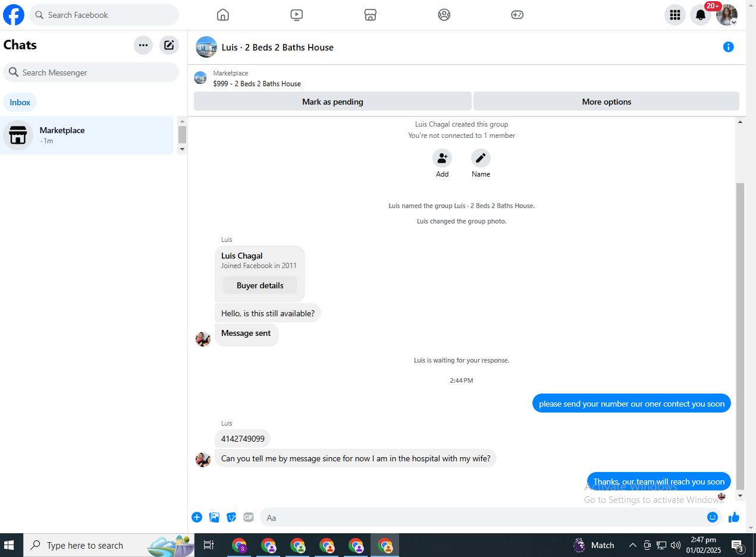This screenshot has height=557, width=756.
Task: Show hidden system tray icons chevron
Action: pos(632,545)
